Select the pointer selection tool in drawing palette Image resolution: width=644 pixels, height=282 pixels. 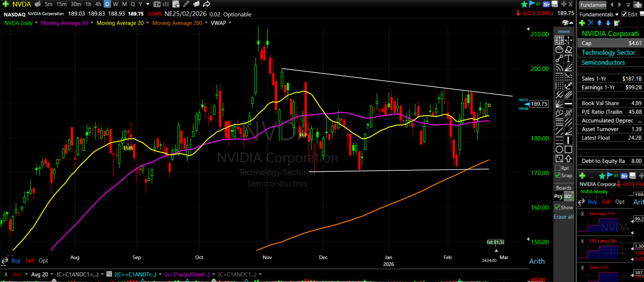tap(559, 40)
